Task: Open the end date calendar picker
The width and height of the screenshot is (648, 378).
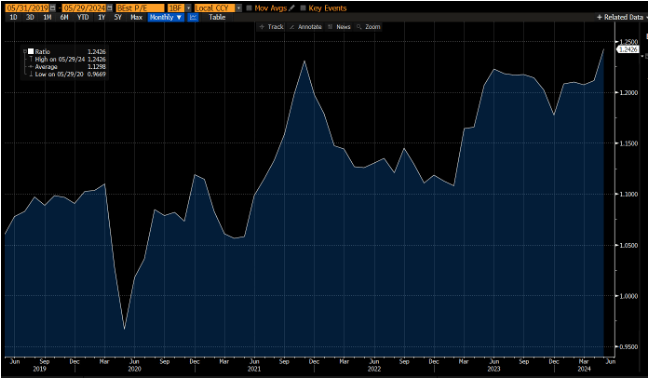Action: pos(110,8)
